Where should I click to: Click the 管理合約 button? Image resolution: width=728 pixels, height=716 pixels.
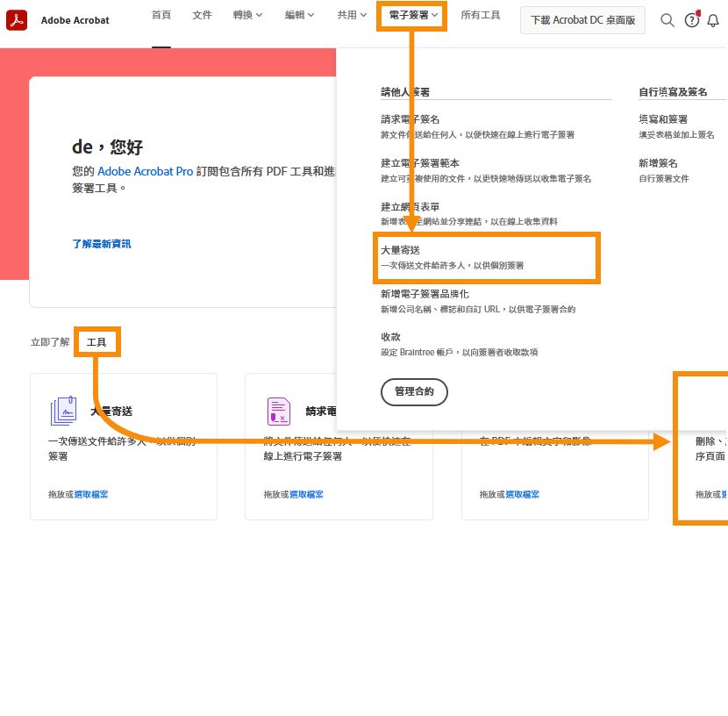coord(414,391)
